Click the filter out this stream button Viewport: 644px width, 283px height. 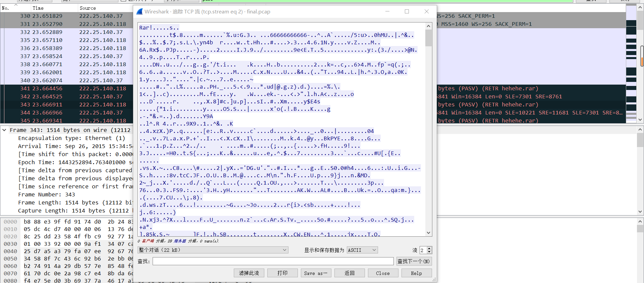tap(249, 273)
